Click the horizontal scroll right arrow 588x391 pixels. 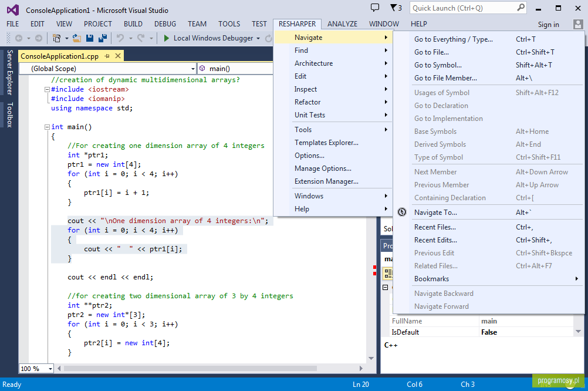pos(361,369)
